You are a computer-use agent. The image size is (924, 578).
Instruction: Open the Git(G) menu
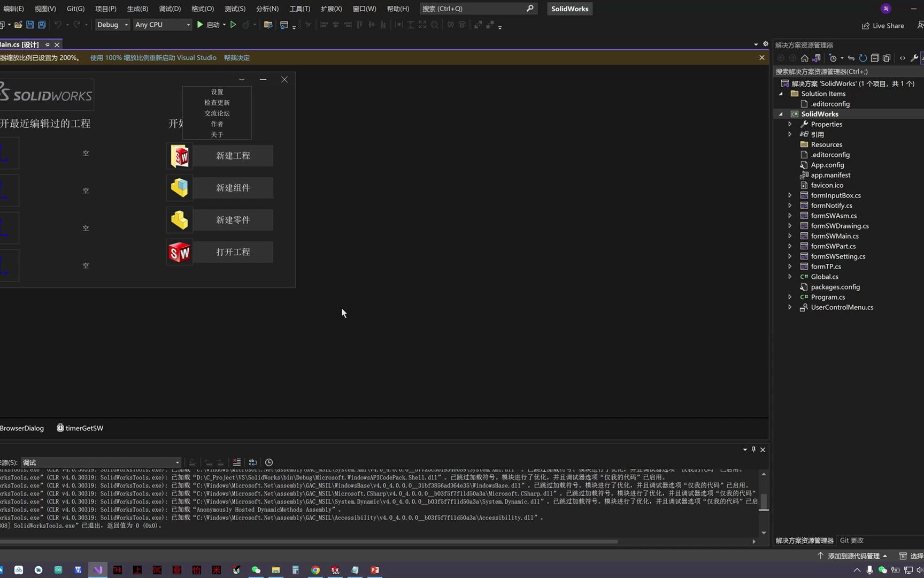click(75, 9)
